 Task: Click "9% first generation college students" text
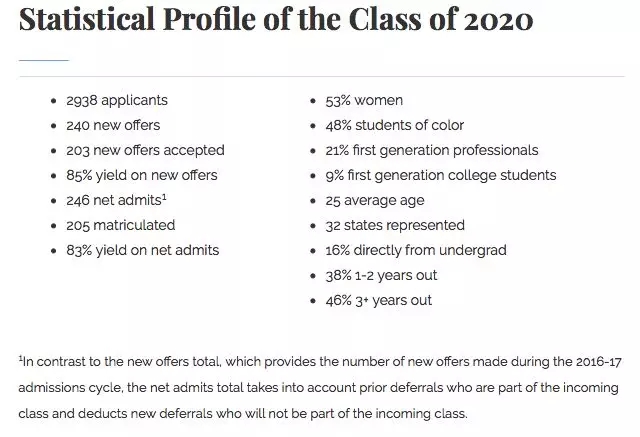[440, 175]
